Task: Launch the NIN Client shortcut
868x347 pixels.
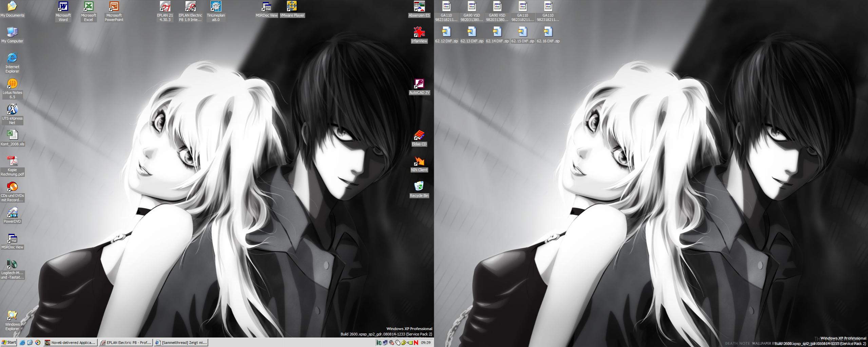Action: tap(419, 164)
